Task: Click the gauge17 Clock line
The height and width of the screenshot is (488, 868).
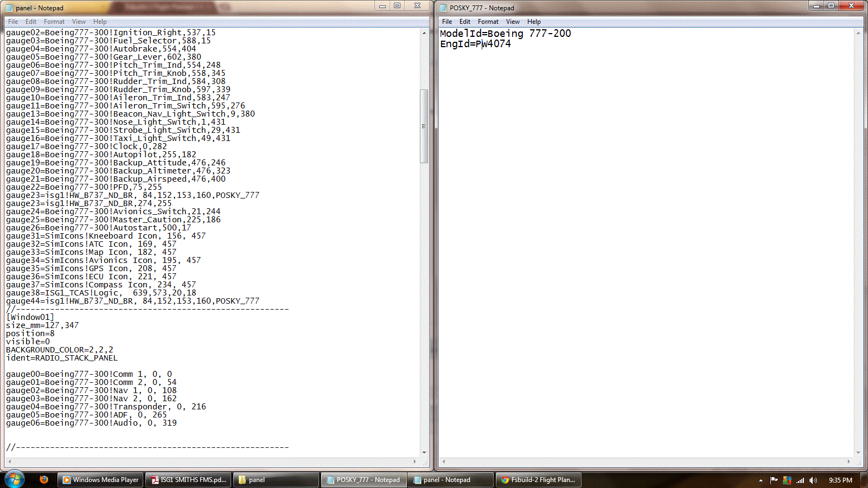Action: (86, 146)
